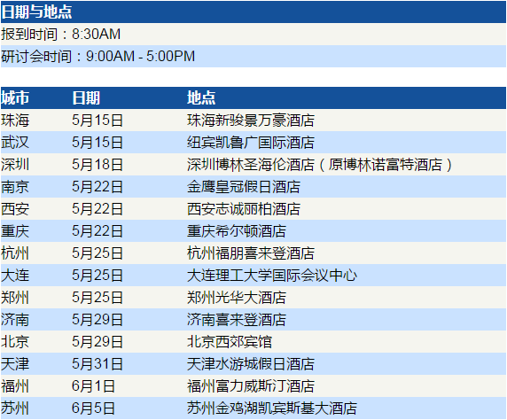Click the 济南 city cell
The height and width of the screenshot is (420, 507).
(15, 320)
